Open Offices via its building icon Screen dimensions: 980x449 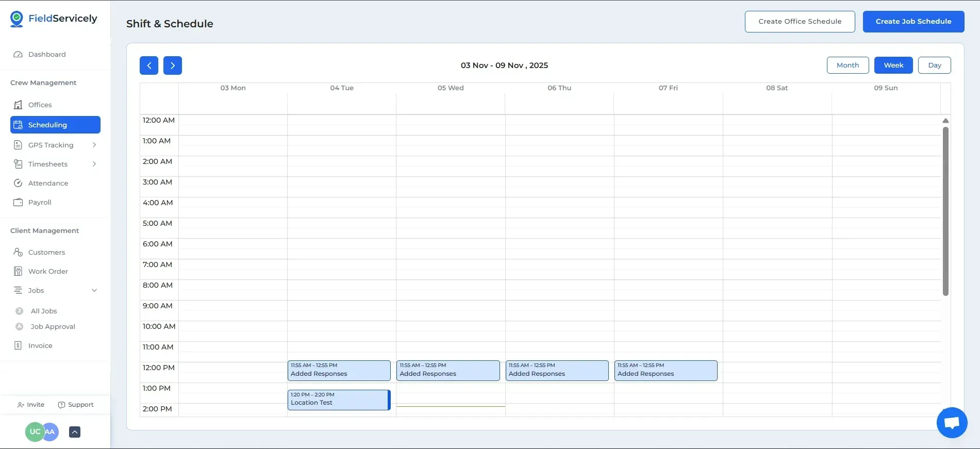18,105
